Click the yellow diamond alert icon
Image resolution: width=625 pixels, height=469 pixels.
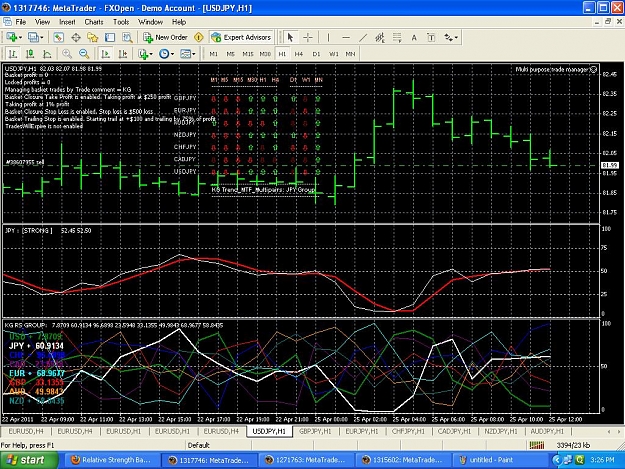coord(199,37)
